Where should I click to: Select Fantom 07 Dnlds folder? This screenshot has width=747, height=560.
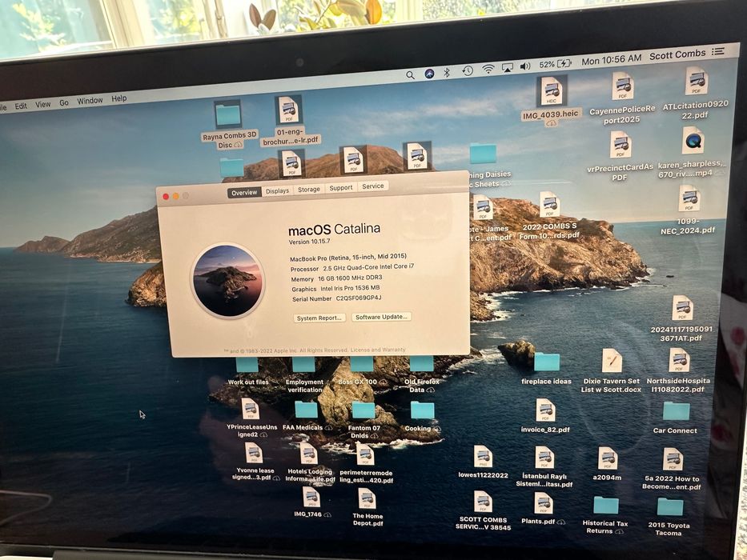[x=363, y=410]
